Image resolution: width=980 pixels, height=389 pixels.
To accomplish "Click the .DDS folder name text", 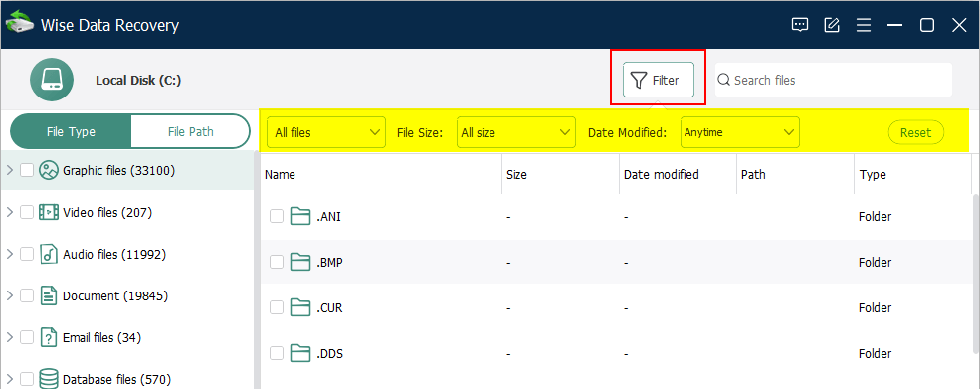I will point(329,353).
